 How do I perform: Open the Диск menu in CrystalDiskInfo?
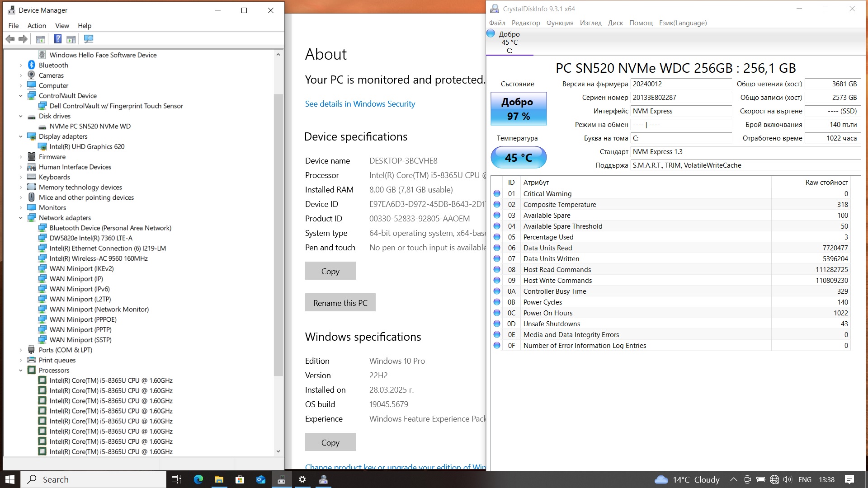(615, 23)
